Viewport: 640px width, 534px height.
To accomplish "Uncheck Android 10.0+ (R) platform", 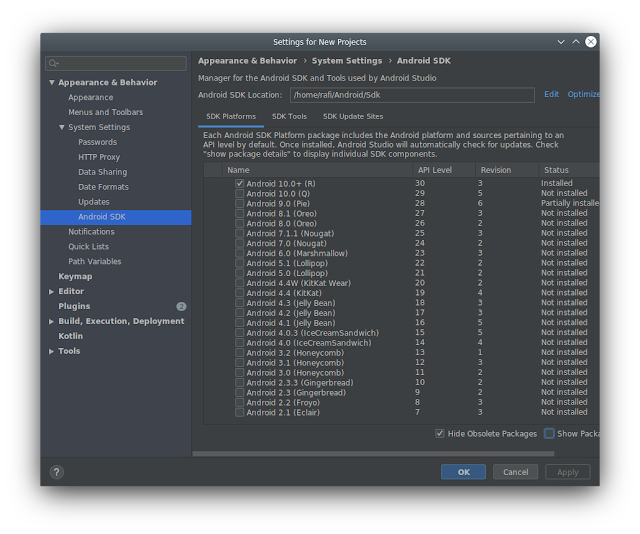I will (240, 184).
